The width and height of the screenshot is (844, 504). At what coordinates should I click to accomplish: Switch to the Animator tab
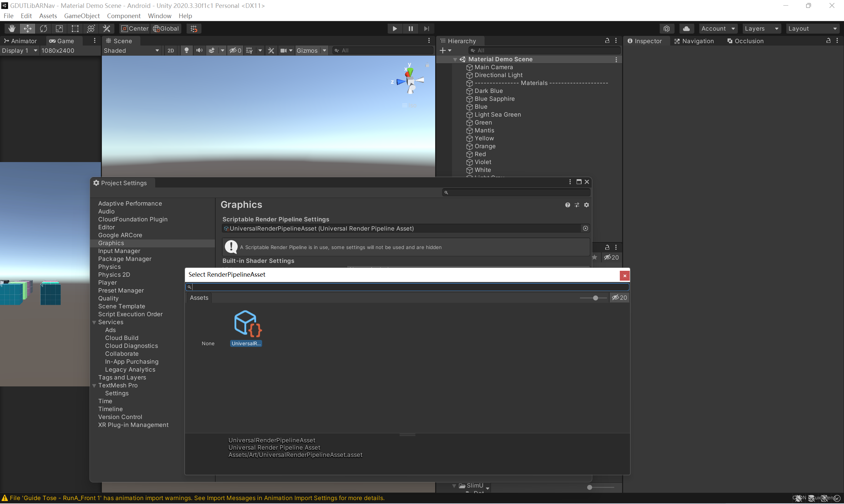pyautogui.click(x=20, y=41)
